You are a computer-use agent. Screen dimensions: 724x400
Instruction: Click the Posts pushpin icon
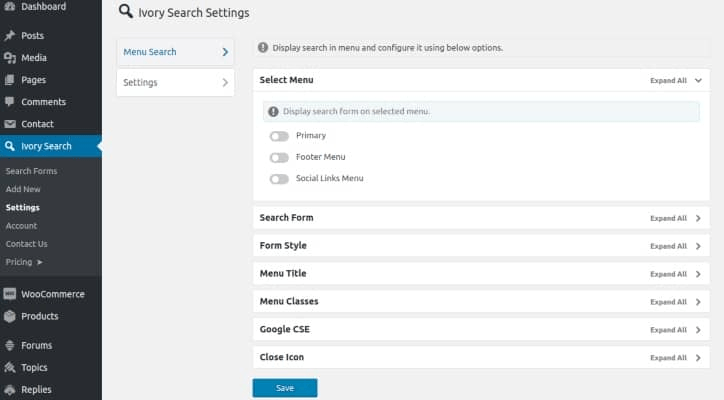click(9, 36)
